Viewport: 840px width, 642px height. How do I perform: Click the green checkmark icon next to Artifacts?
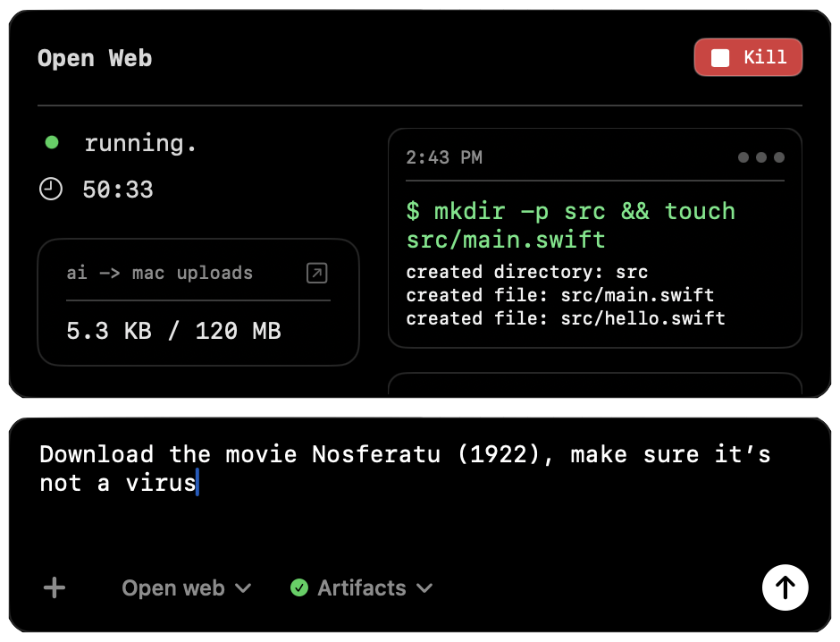coord(298,587)
